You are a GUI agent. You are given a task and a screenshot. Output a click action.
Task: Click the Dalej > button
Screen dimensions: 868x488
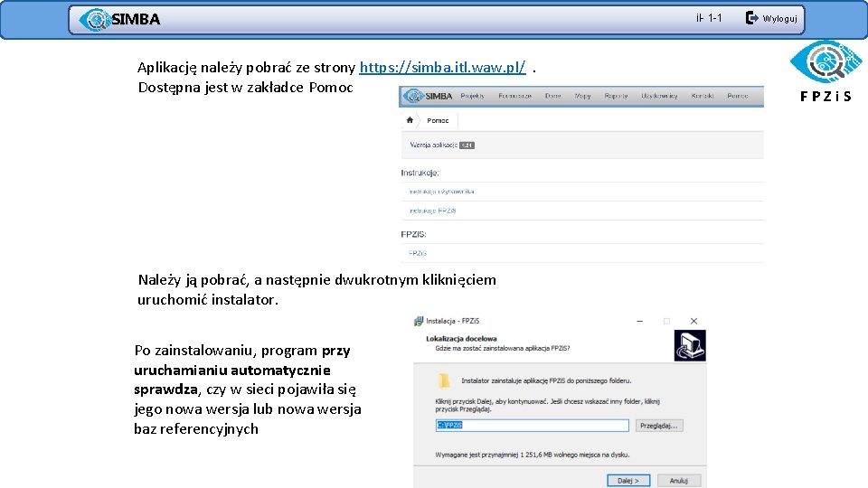(628, 480)
